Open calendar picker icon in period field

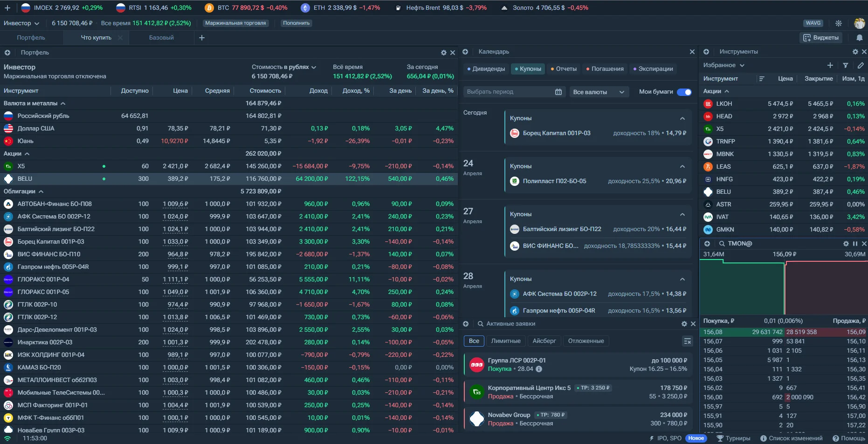point(558,92)
